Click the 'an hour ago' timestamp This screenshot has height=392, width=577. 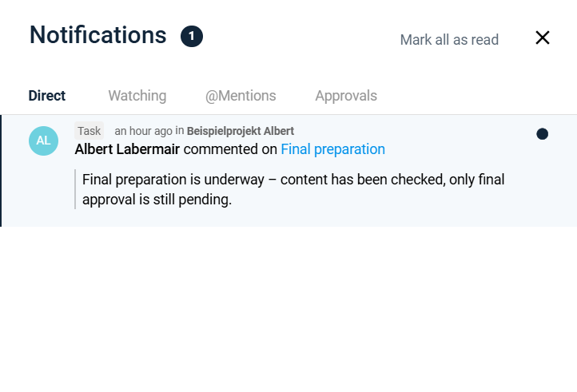[x=143, y=131]
